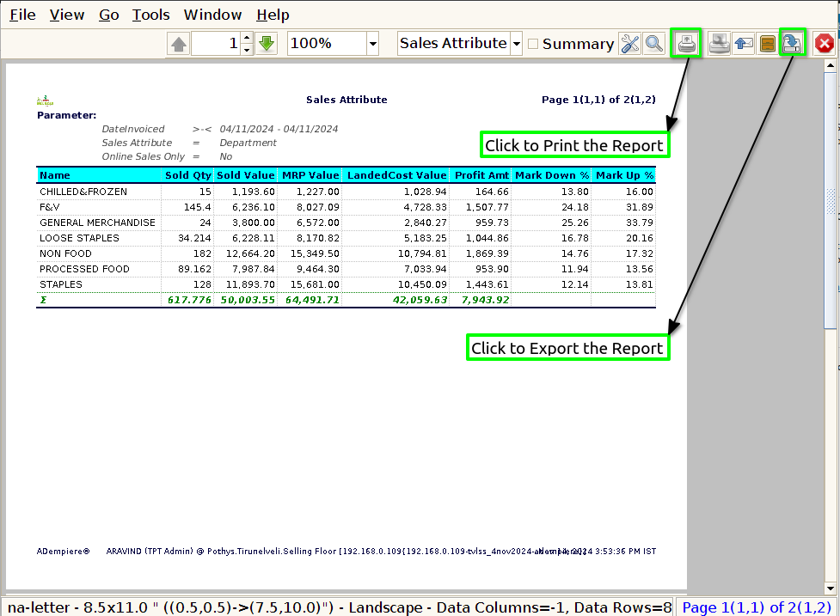
Task: Select the F&V row name
Action: [x=49, y=207]
